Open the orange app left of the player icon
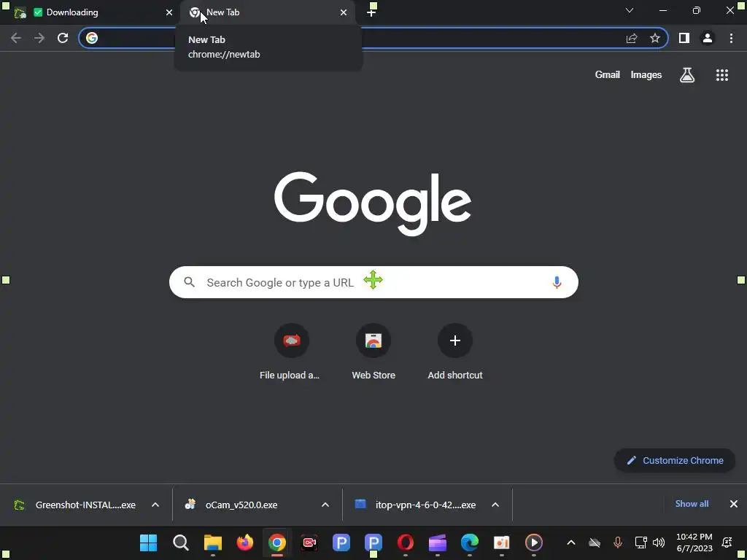This screenshot has height=560, width=747. [501, 542]
